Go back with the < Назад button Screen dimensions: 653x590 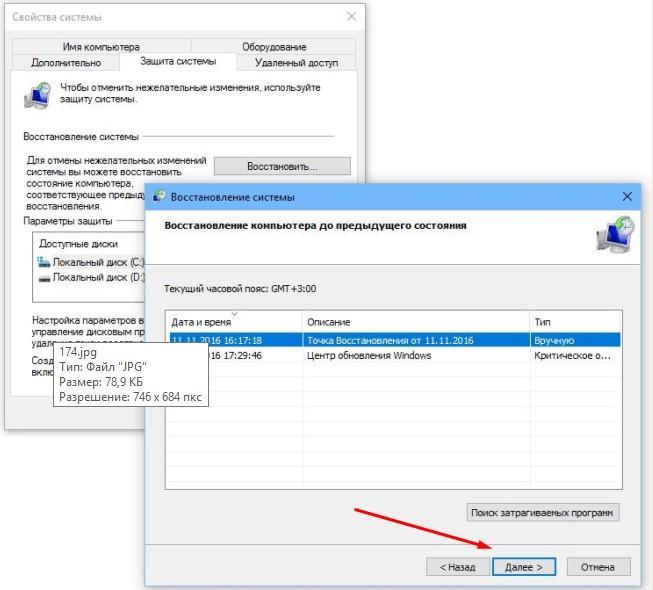coord(458,567)
